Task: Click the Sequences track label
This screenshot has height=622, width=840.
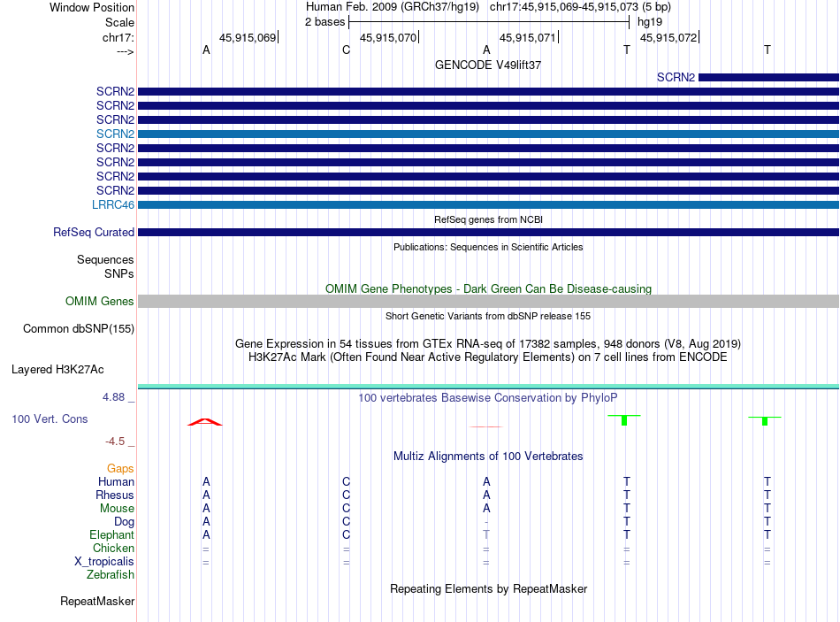Action: pyautogui.click(x=105, y=259)
